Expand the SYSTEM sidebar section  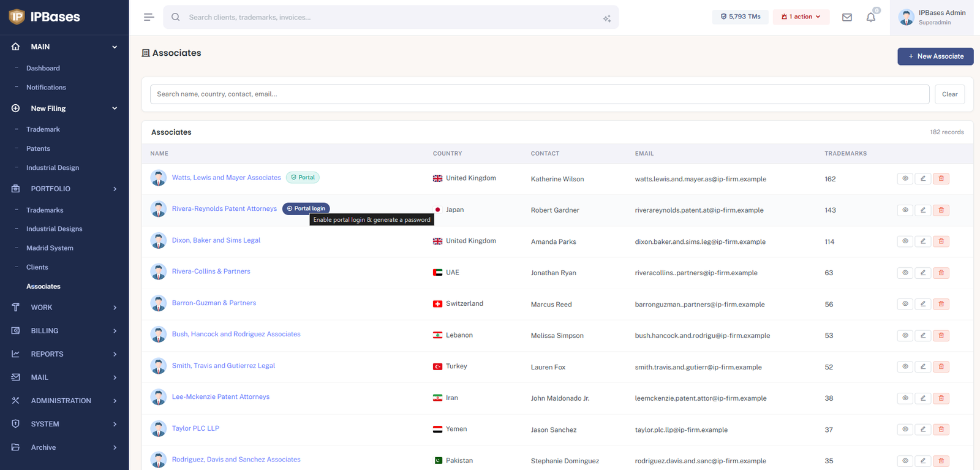(x=64, y=424)
